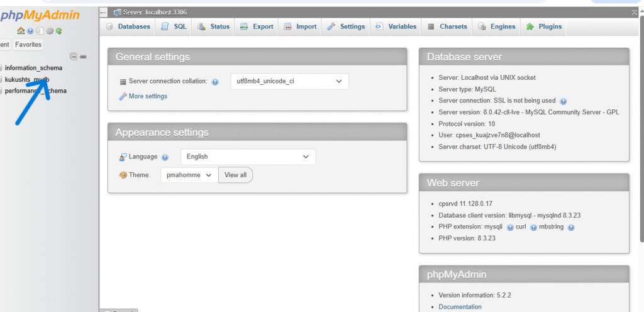Click the 'Server charset: UTF-8 Unicode (utf8mb4)' text
The height and width of the screenshot is (312, 644).
(x=497, y=147)
